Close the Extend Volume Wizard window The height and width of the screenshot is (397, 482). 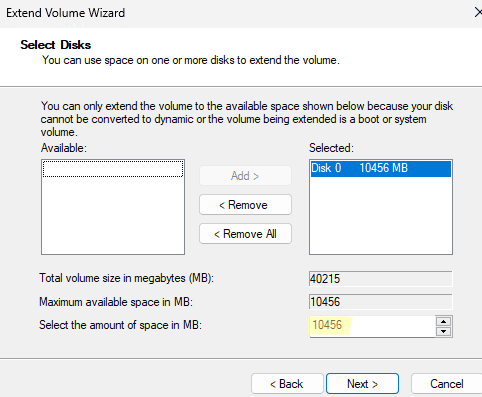coord(478,13)
